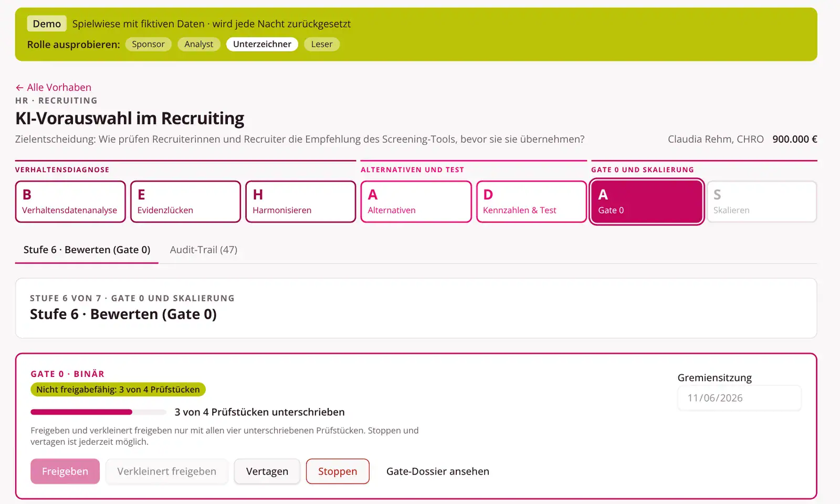Open Gate-Dossier ansehen link
The image size is (840, 504).
tap(438, 471)
